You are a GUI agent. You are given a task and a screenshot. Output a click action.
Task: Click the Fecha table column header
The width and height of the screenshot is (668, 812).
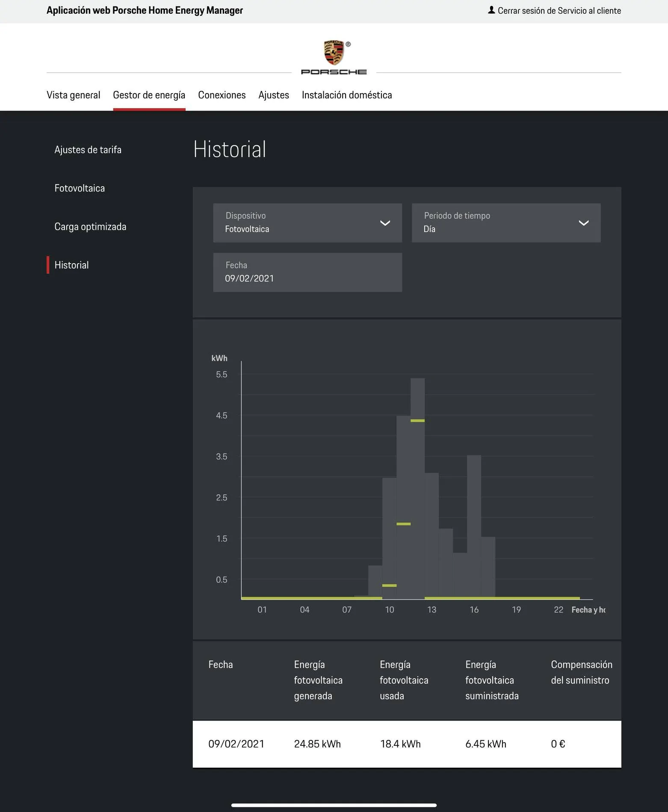[221, 665]
